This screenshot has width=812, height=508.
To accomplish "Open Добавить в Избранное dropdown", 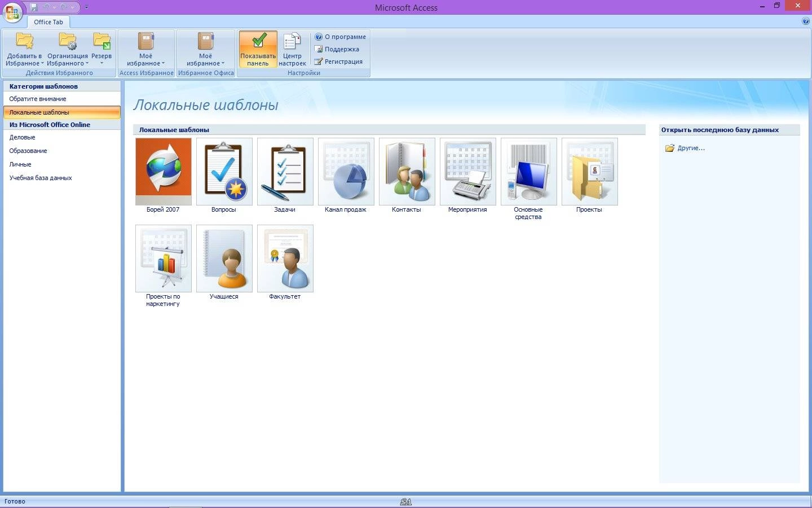I will (x=24, y=50).
